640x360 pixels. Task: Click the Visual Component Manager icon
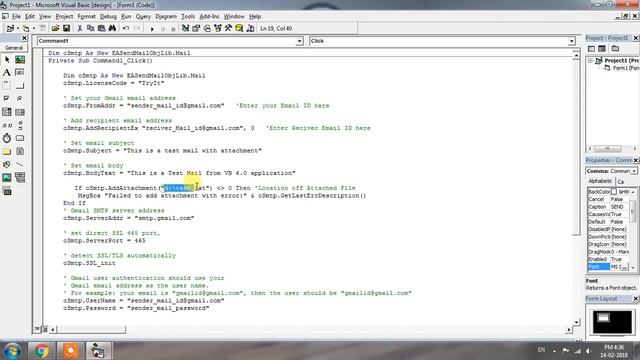(x=250, y=28)
